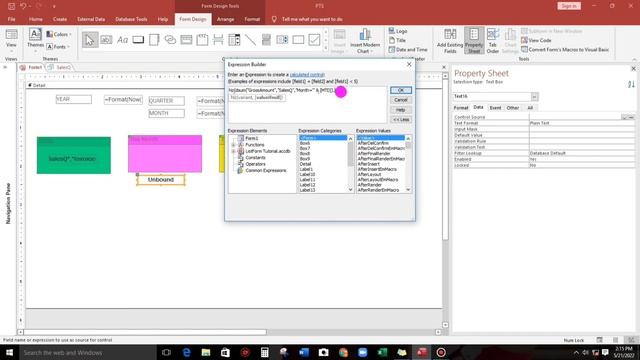Switch to the Format ribbon tab
Image resolution: width=640 pixels, height=360 pixels.
coord(252,19)
